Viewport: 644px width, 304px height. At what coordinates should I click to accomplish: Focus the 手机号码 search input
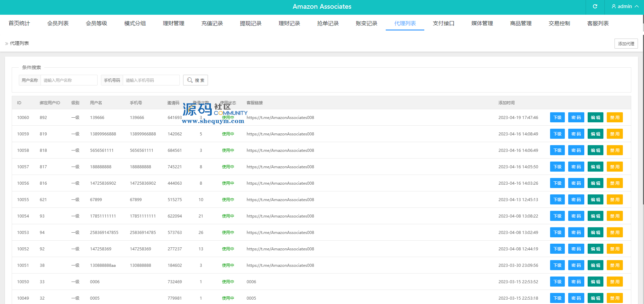click(x=151, y=80)
